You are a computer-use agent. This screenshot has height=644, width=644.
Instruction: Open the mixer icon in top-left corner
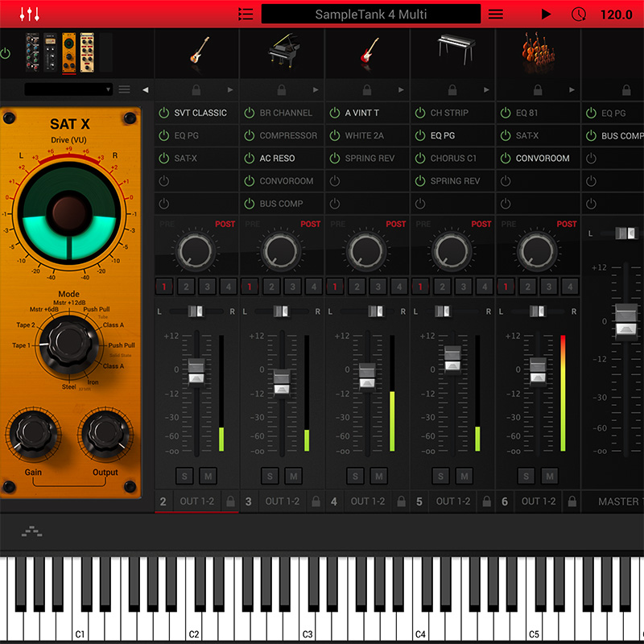[30, 14]
